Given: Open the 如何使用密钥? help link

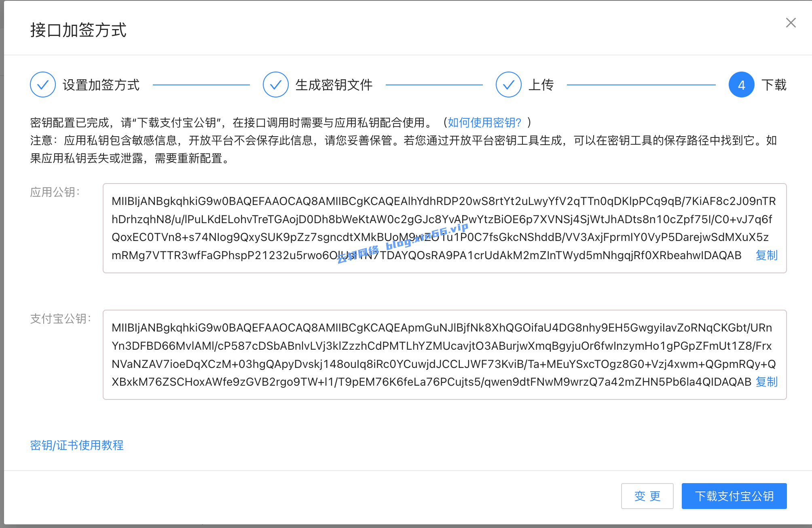Looking at the screenshot, I should pyautogui.click(x=484, y=122).
